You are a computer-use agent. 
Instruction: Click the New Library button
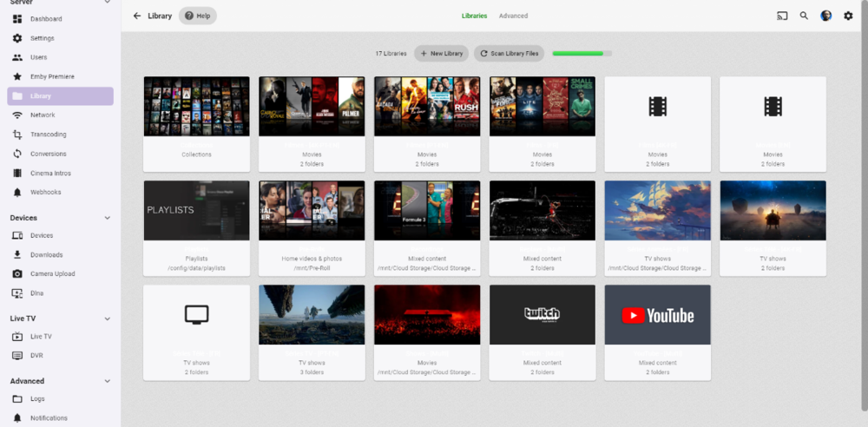tap(441, 54)
